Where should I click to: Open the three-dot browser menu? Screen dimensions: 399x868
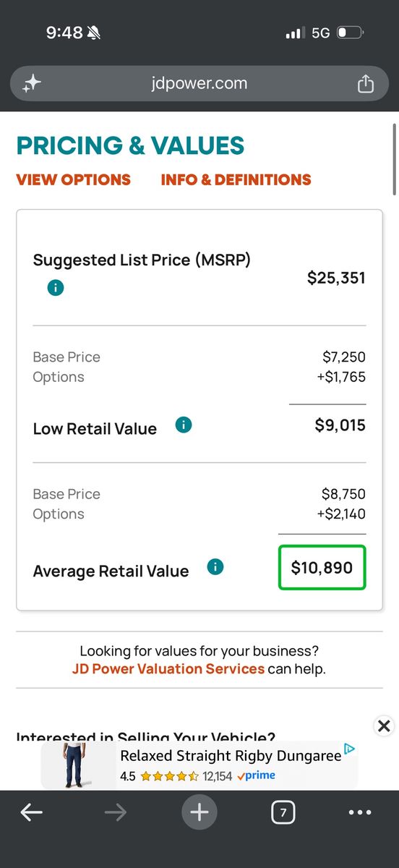(x=360, y=813)
